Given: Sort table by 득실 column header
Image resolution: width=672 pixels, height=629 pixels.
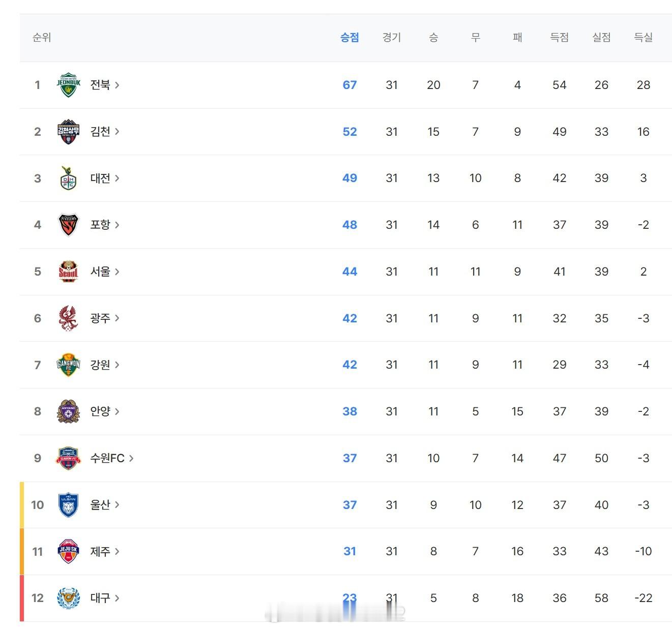Looking at the screenshot, I should [x=643, y=37].
